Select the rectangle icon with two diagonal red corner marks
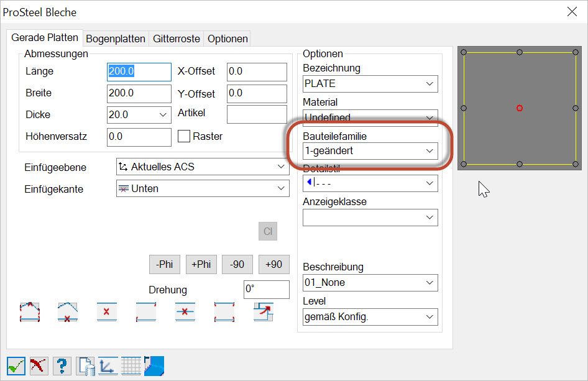Viewport: 588px width, 381px height. pyautogui.click(x=146, y=312)
